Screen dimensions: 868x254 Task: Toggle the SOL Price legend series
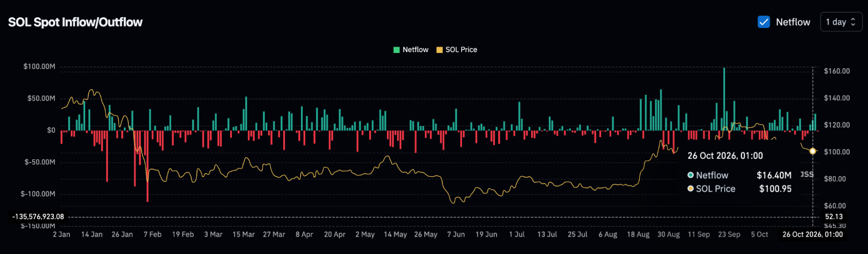(457, 49)
